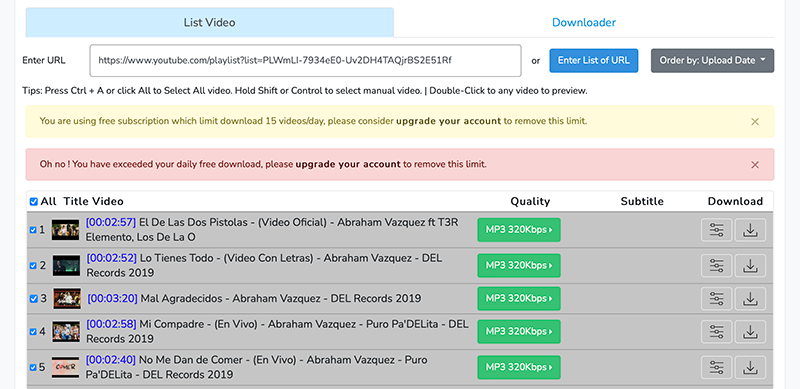
Task: Select thumbnail of Lo Tienes Todo
Action: pyautogui.click(x=66, y=265)
